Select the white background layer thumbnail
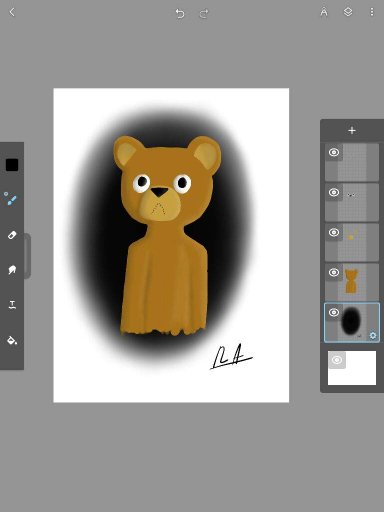The image size is (384, 512). [x=352, y=368]
